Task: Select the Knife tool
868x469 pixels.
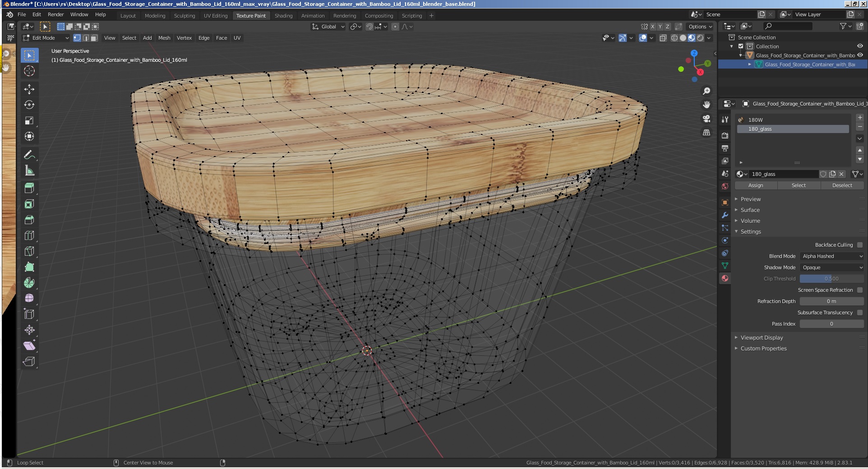Action: click(x=29, y=251)
